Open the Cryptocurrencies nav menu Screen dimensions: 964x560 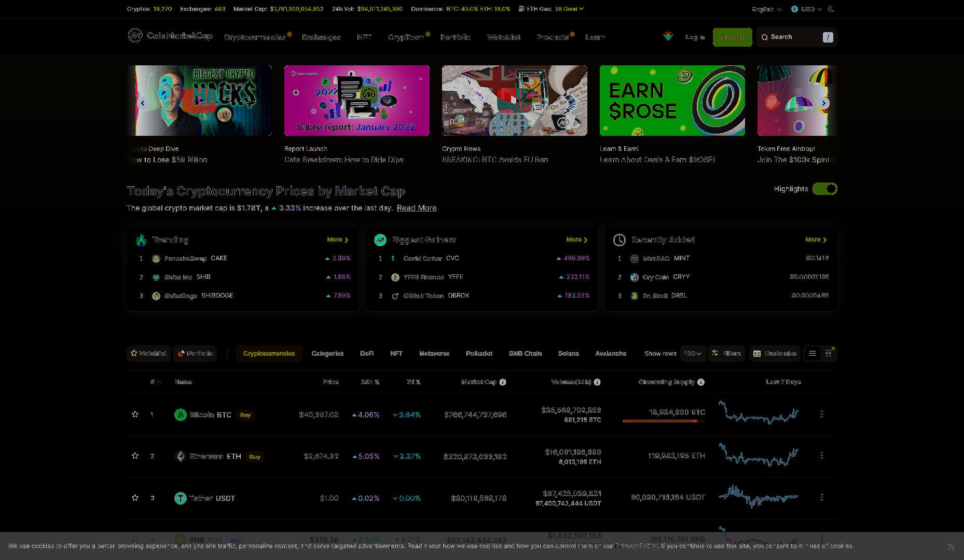tap(255, 37)
